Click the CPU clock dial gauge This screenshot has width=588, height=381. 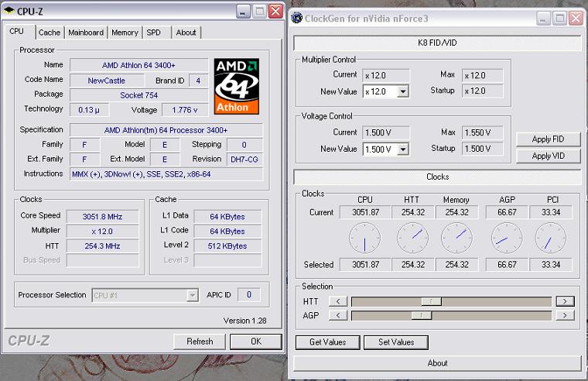tap(365, 238)
